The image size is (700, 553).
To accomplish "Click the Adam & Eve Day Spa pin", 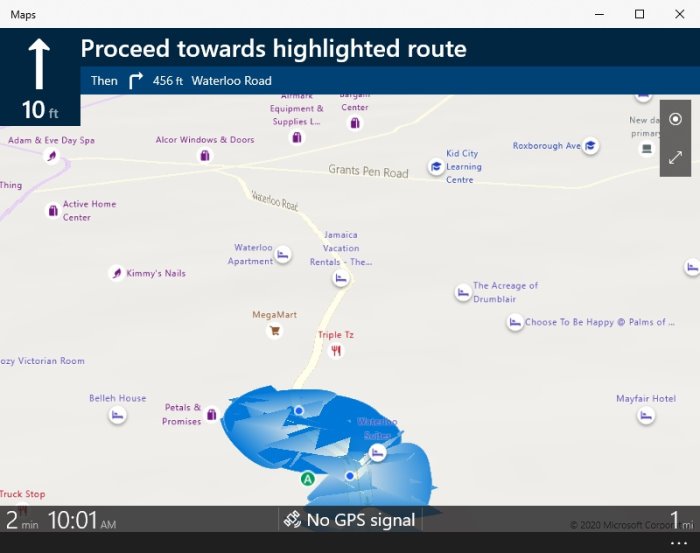I will 52,156.
